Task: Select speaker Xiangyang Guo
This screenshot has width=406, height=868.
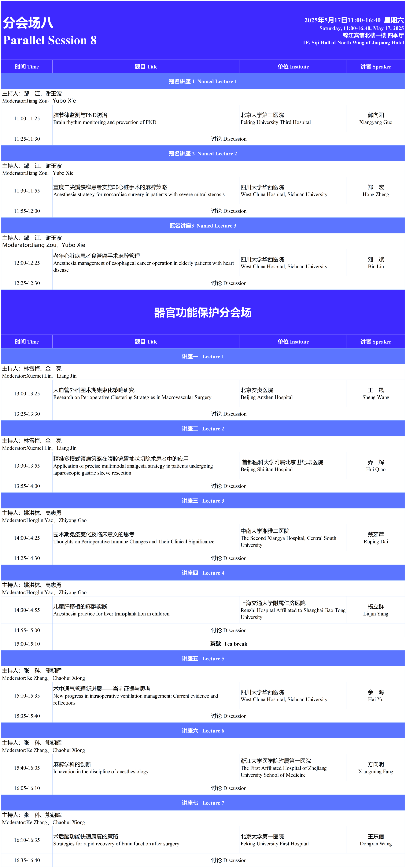Action: 376,119
